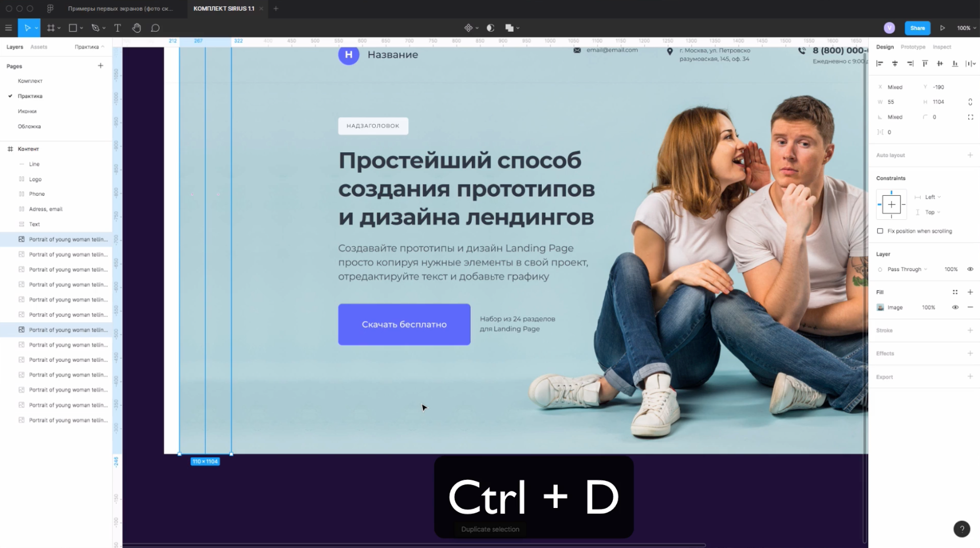Add a new fill with plus

pos(970,292)
